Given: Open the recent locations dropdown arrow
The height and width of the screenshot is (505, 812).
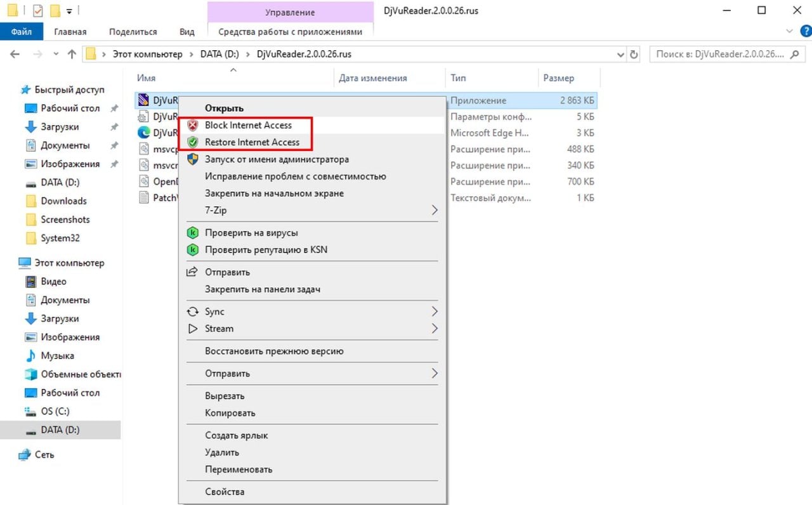Looking at the screenshot, I should point(56,55).
